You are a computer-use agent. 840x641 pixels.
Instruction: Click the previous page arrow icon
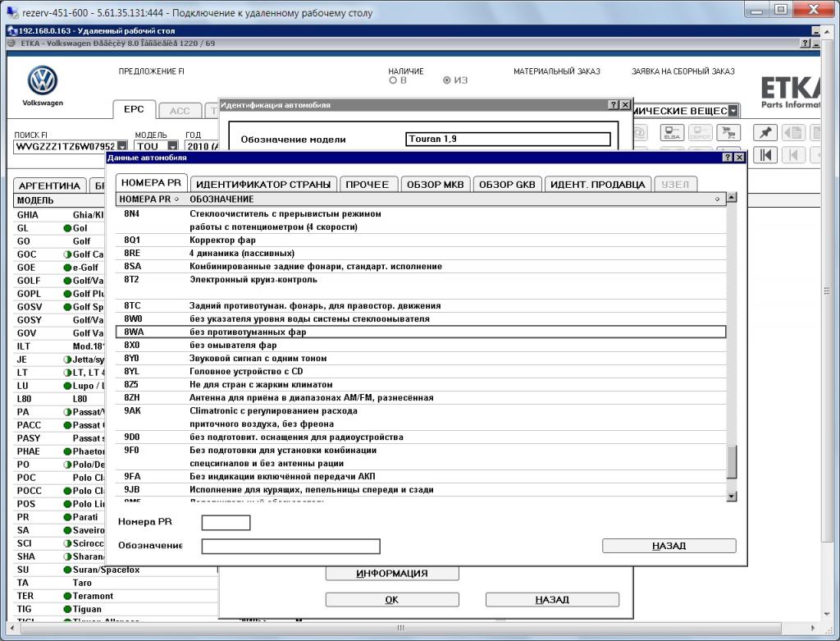point(793,155)
